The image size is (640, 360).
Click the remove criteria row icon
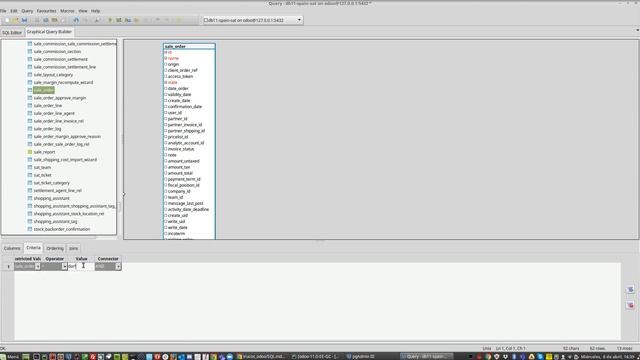630,304
